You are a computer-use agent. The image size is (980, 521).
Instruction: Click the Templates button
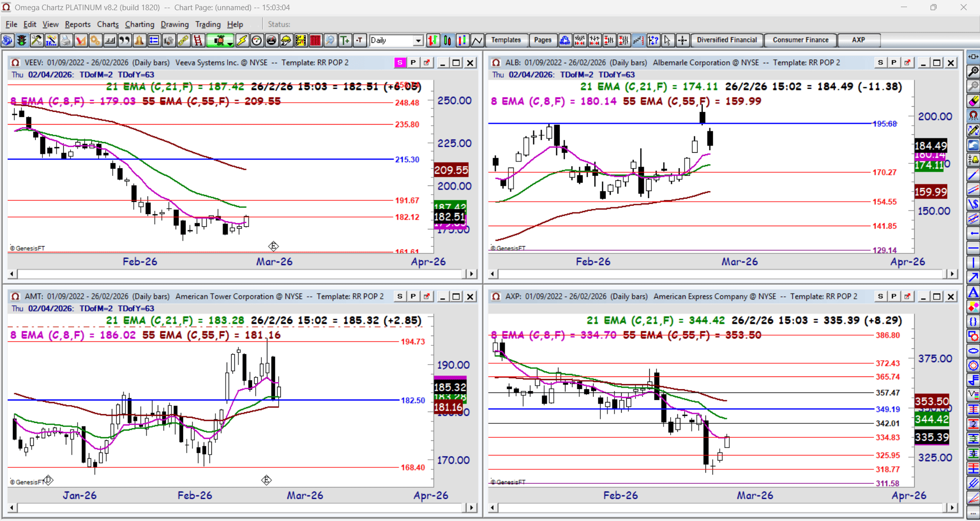tap(506, 40)
